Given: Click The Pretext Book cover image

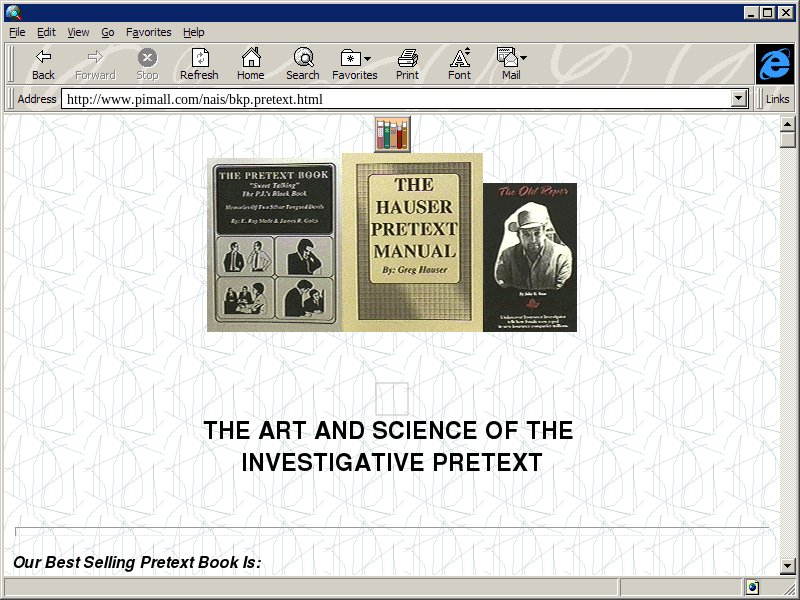Looking at the screenshot, I should coord(274,246).
